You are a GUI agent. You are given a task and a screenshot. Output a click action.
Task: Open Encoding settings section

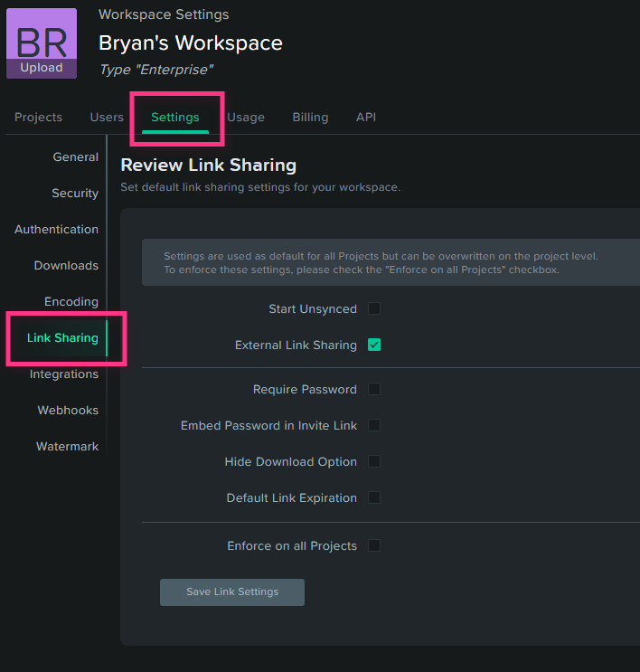click(x=71, y=302)
